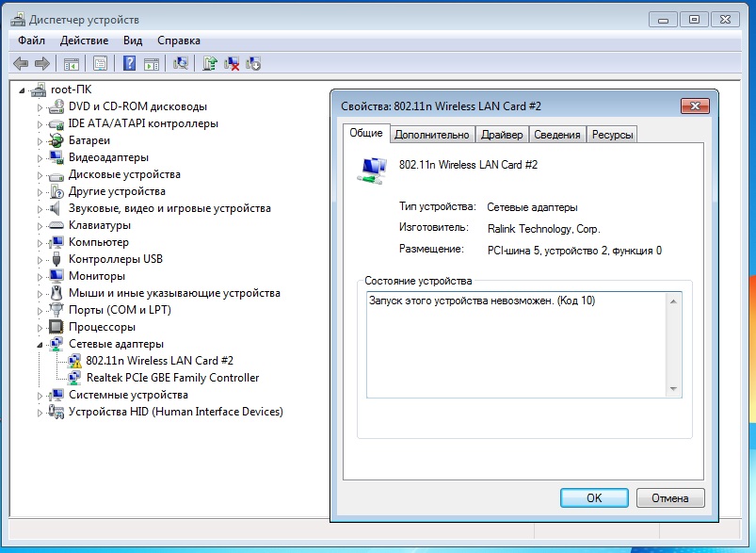Toggle the action pane toolbar icon
This screenshot has width=756, height=553.
[152, 64]
